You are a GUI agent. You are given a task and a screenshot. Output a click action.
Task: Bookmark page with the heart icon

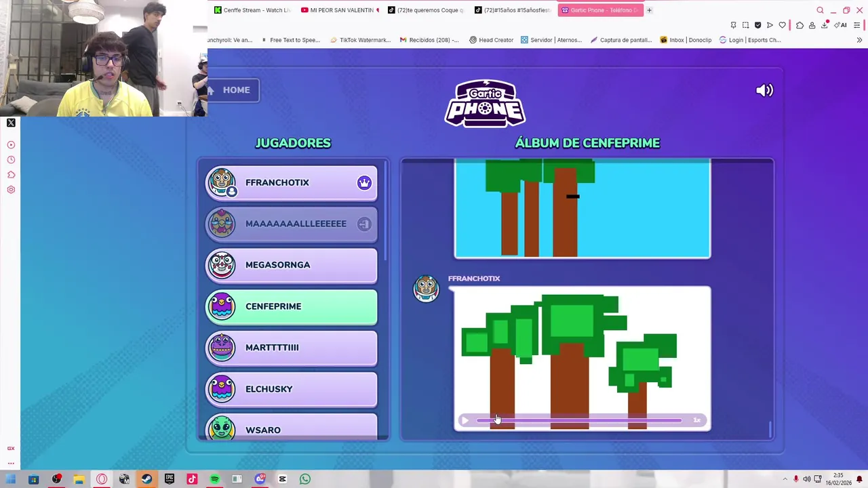click(x=782, y=25)
